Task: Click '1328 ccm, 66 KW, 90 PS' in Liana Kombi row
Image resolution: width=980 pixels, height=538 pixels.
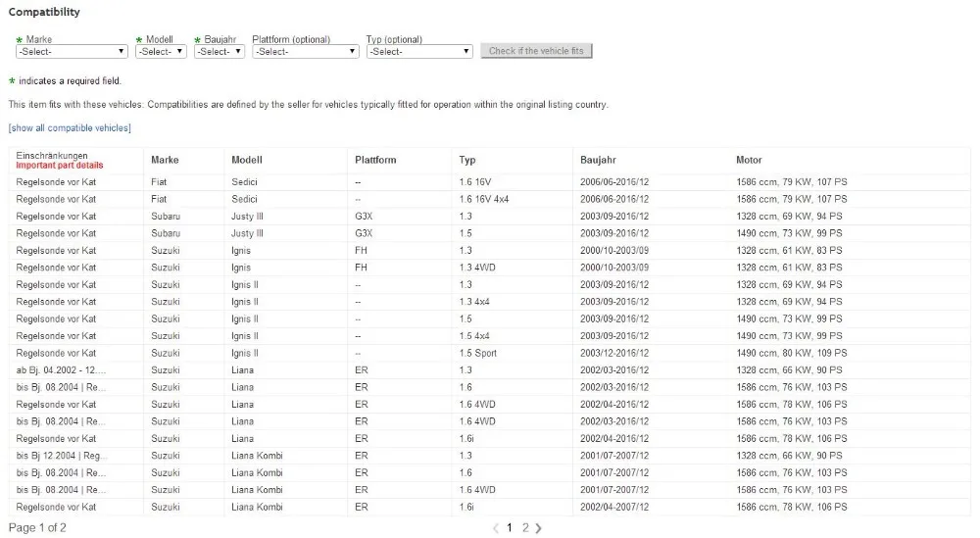Action: 789,456
